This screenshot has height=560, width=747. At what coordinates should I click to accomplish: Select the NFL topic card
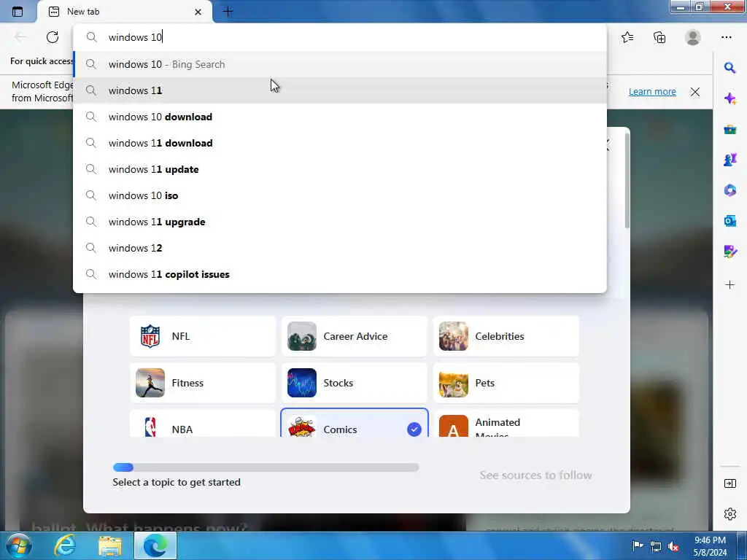coord(203,336)
